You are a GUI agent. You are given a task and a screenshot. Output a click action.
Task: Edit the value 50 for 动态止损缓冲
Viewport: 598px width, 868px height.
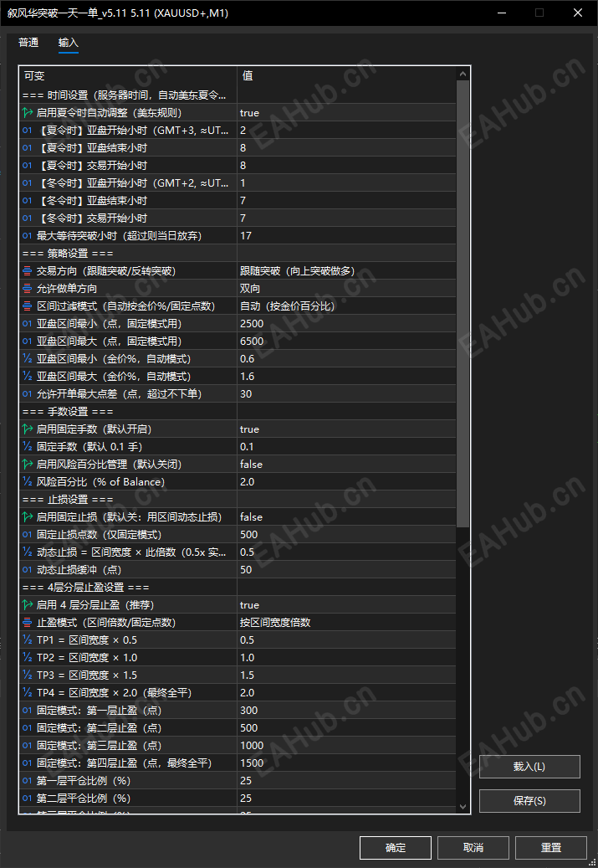346,570
